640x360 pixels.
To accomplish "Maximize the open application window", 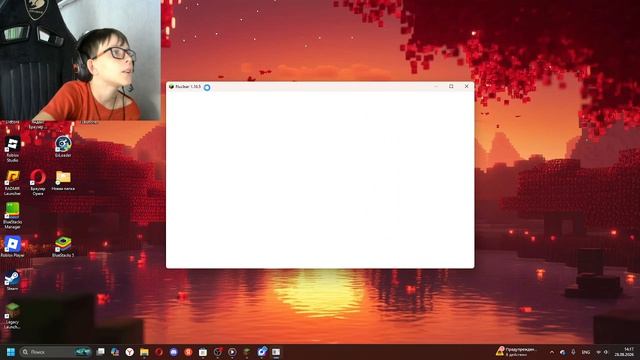I will click(x=451, y=87).
